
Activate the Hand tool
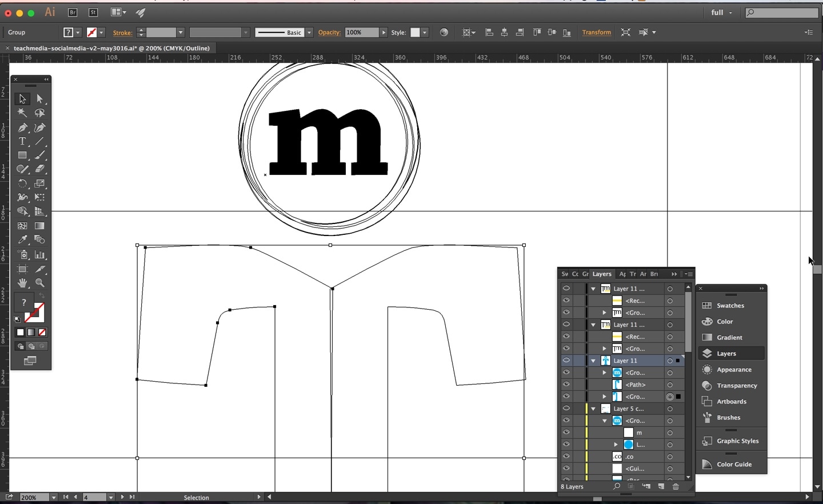pyautogui.click(x=22, y=283)
